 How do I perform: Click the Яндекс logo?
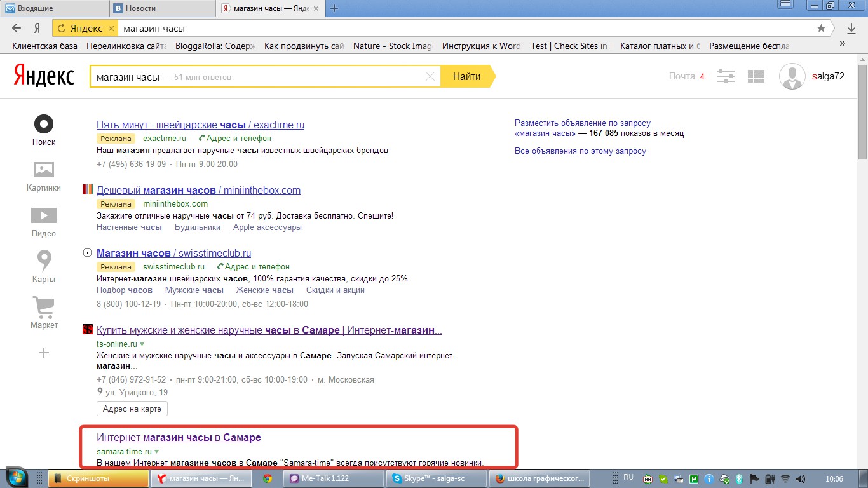(x=44, y=76)
